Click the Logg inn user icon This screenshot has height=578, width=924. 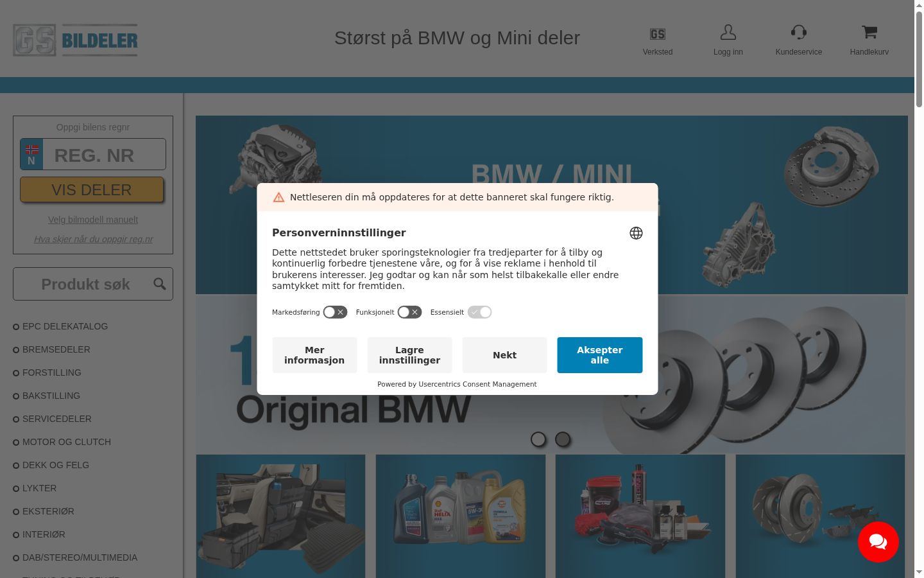(x=728, y=32)
